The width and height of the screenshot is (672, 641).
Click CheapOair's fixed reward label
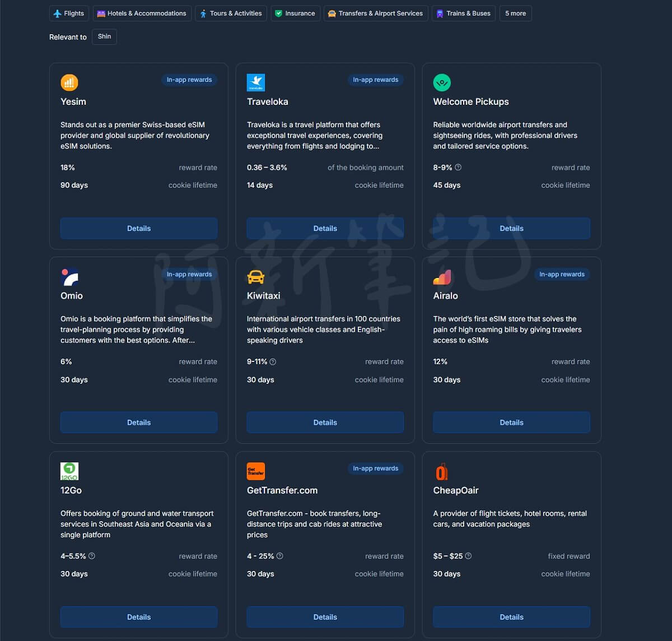coord(569,556)
